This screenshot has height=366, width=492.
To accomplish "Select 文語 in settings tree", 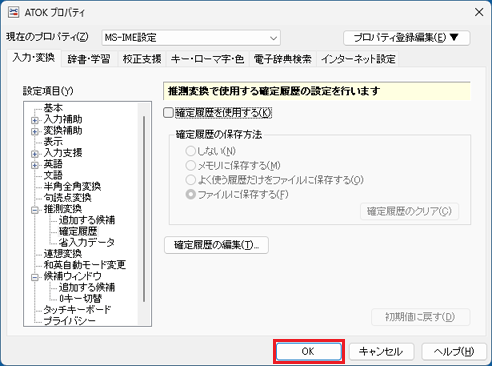I will coord(53,175).
